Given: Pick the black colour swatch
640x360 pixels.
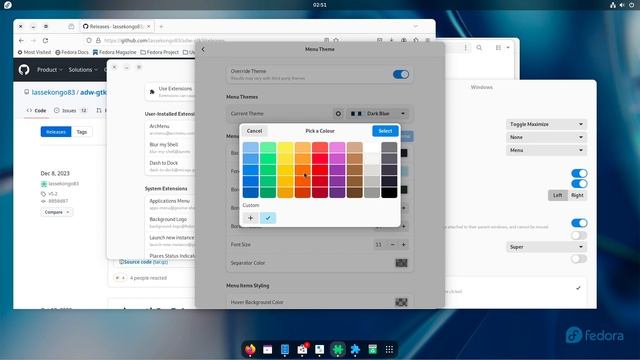Looking at the screenshot, I should coord(389,192).
